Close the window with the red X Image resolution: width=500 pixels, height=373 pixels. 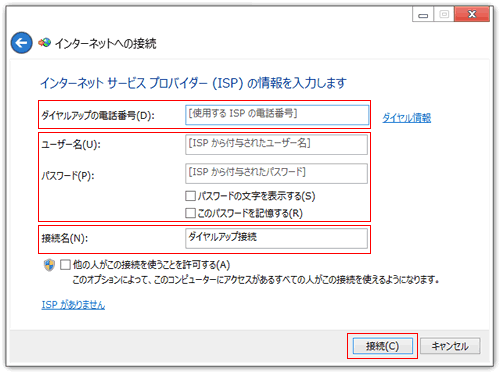[472, 14]
